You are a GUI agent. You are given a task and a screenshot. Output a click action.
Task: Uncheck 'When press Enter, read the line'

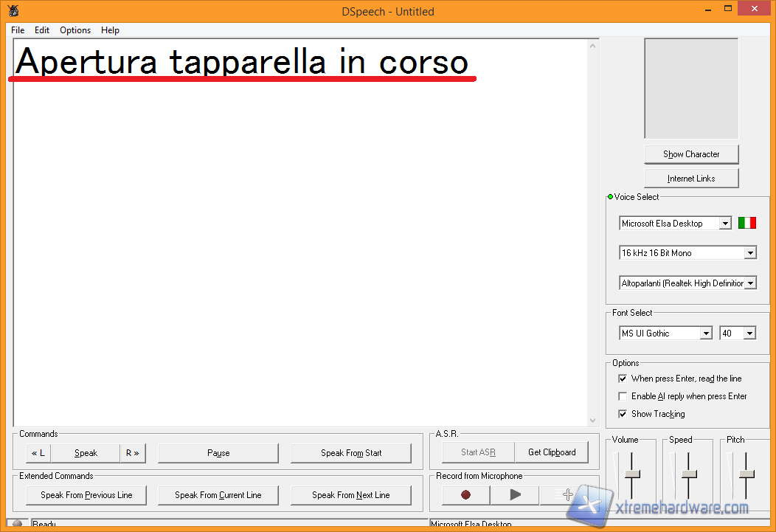point(623,379)
